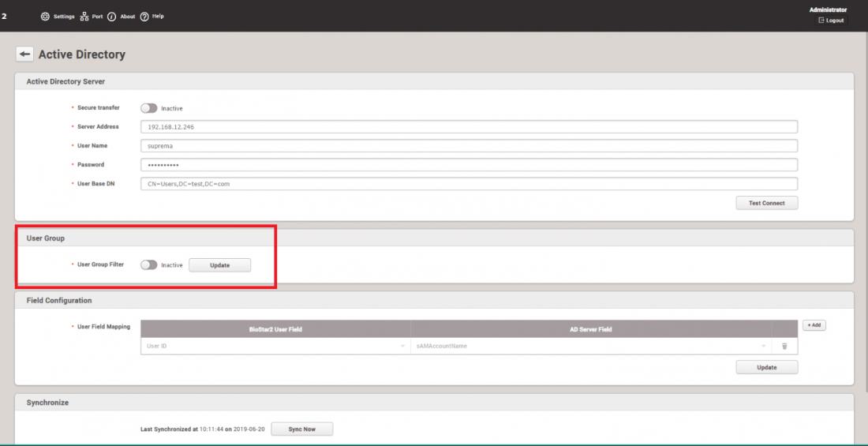The height and width of the screenshot is (446, 868).
Task: Expand the User ID BioStar2 field dropdown
Action: (275, 346)
